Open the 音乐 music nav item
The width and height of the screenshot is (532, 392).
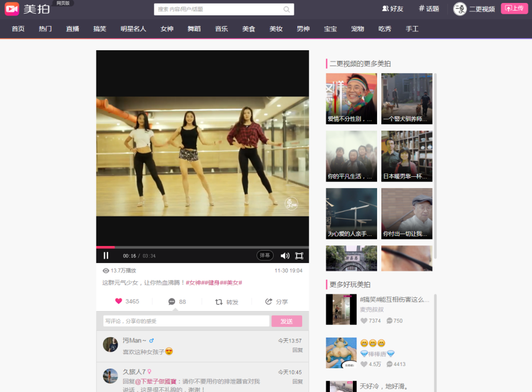point(222,29)
